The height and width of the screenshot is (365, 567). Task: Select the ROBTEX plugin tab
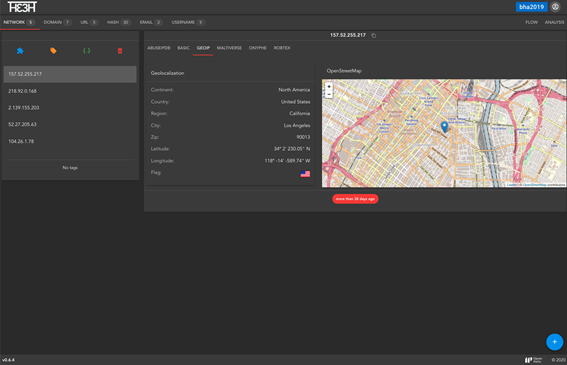(x=282, y=48)
